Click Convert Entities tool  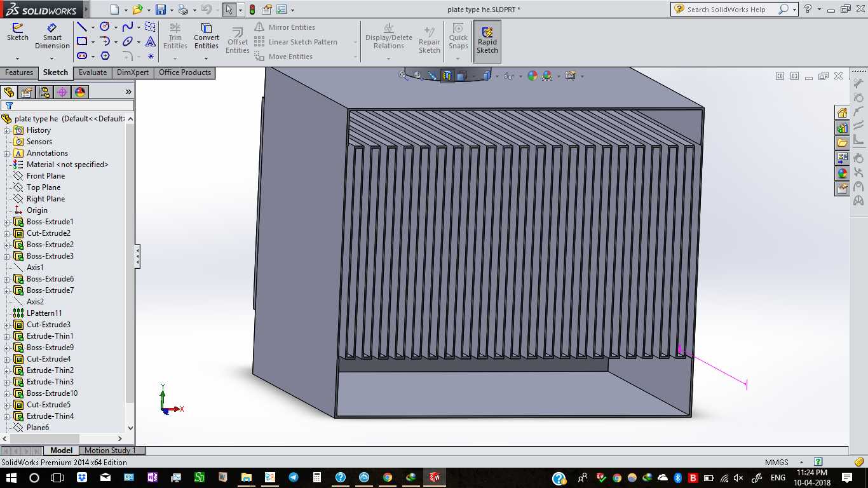click(x=207, y=36)
